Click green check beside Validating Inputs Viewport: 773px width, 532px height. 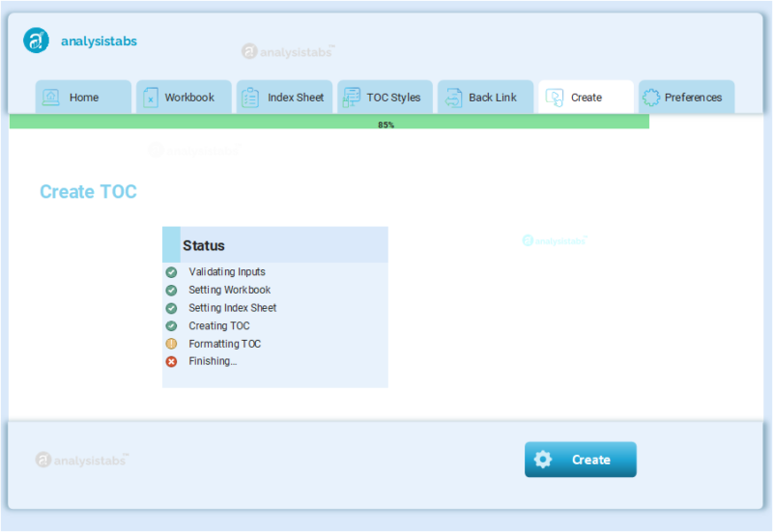171,272
